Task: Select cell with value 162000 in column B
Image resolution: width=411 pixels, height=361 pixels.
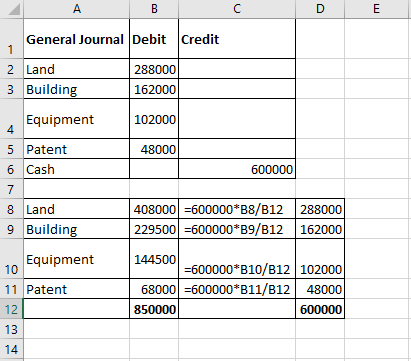Action: [x=154, y=89]
